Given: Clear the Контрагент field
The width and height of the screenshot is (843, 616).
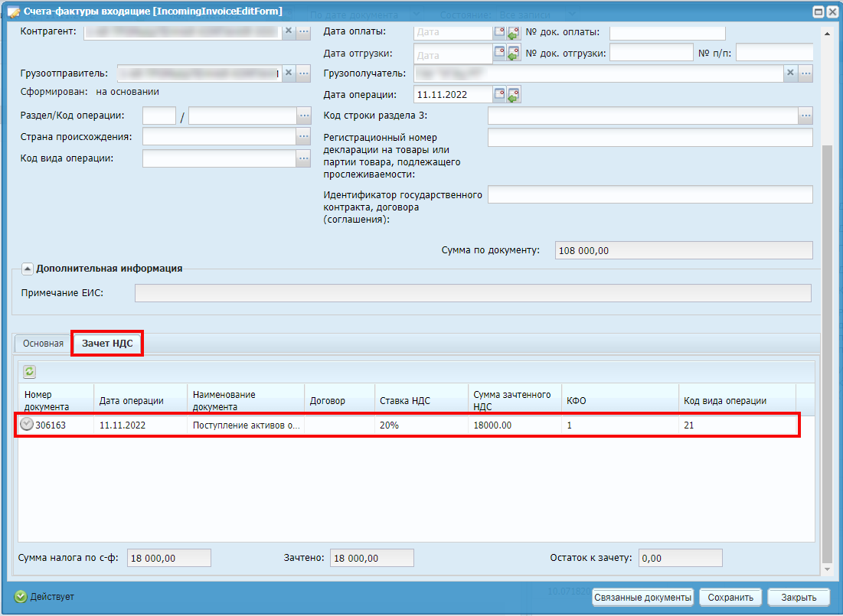Looking at the screenshot, I should point(289,31).
